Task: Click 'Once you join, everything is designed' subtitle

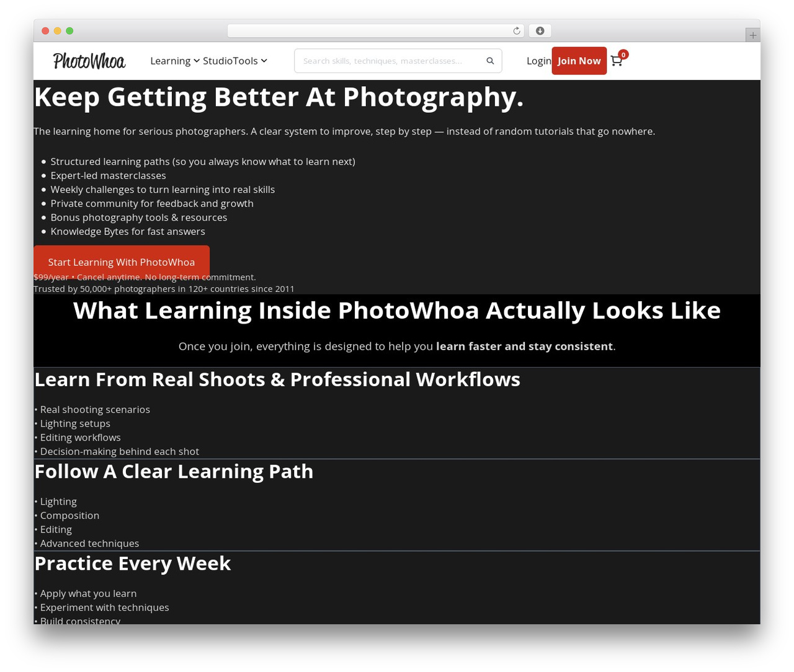Action: [397, 346]
